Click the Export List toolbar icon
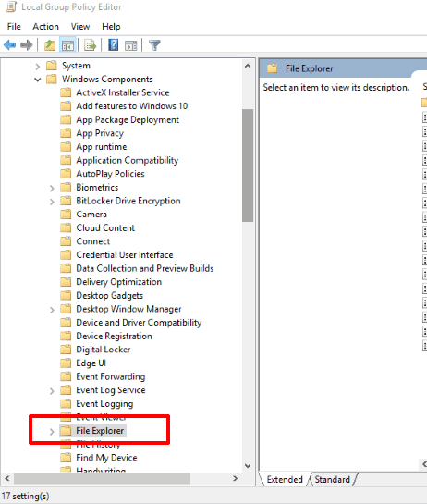 [x=91, y=45]
